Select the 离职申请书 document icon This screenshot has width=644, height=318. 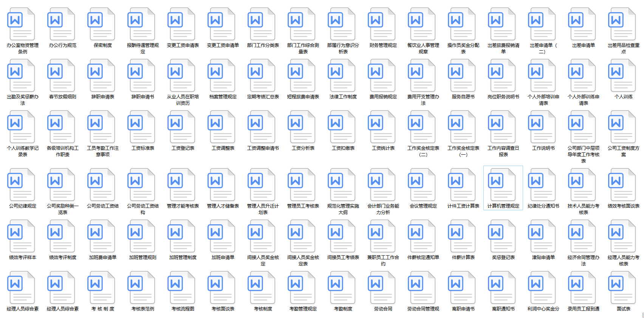click(x=462, y=288)
